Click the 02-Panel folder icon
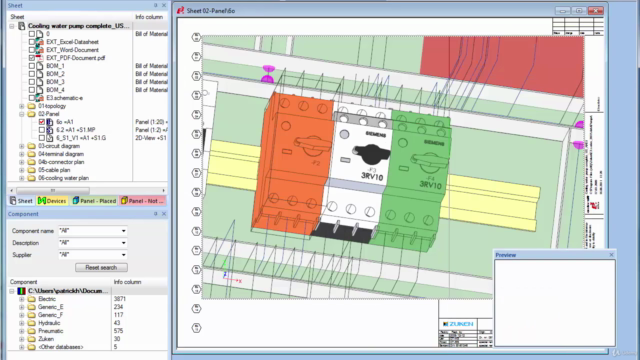The width and height of the screenshot is (640, 360). [x=31, y=114]
